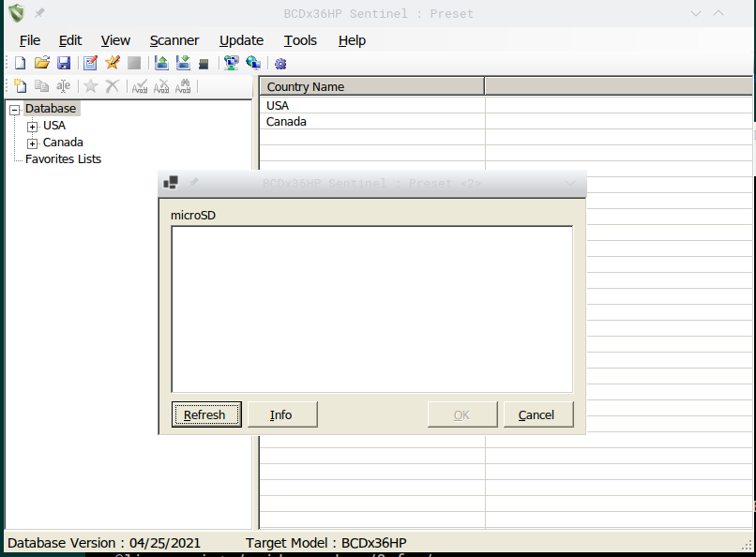
Task: Expand the USA tree node
Action: point(32,128)
